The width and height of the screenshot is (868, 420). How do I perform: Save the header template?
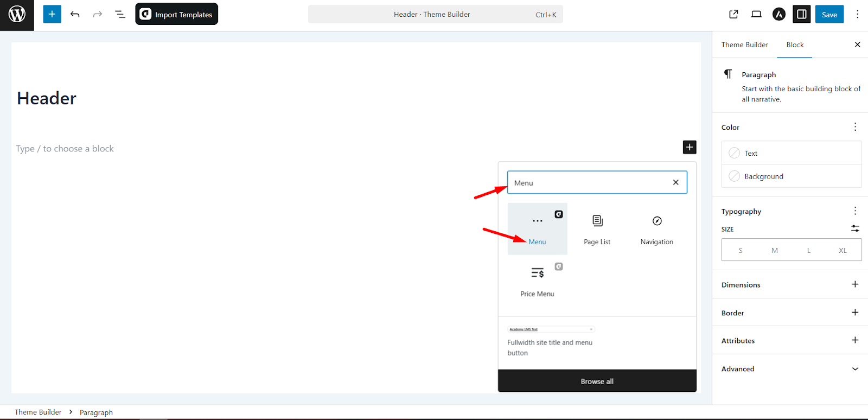829,15
